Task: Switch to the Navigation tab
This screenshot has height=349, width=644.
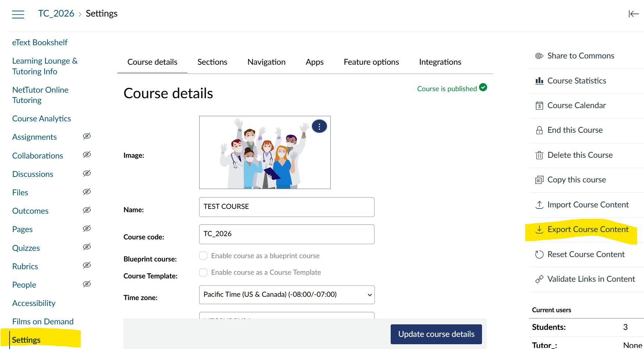Action: (x=267, y=62)
